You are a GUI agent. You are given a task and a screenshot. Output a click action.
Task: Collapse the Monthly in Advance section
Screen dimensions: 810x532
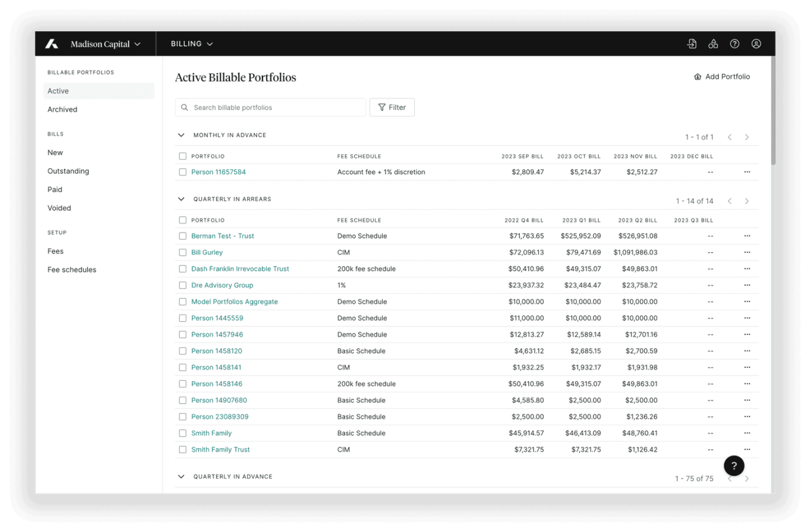pos(181,135)
